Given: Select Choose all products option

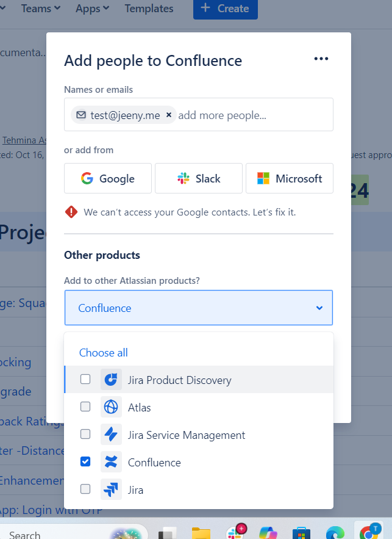Looking at the screenshot, I should (104, 353).
